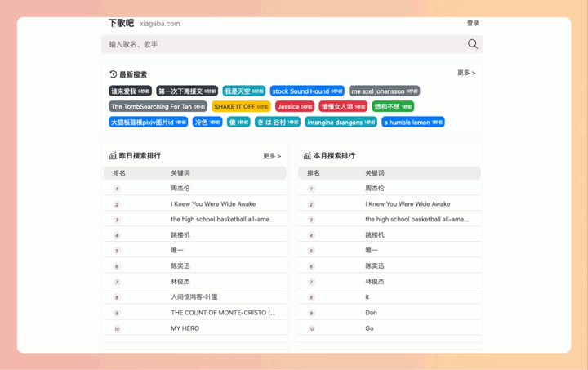Click the chart icon beside 昨日搜索排行

(x=113, y=155)
